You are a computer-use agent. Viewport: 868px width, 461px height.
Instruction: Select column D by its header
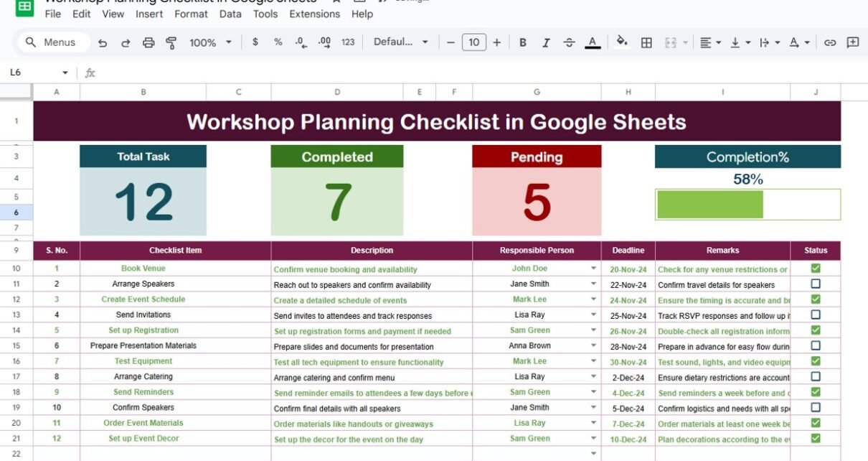337,92
